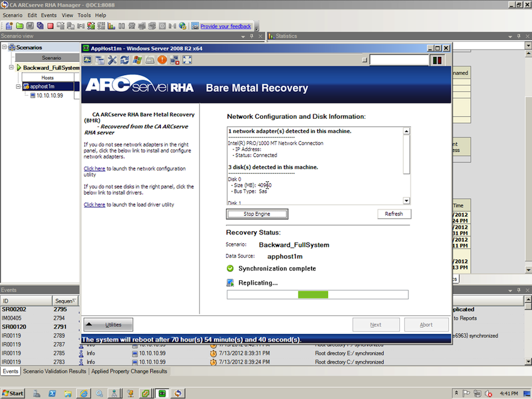This screenshot has height=399, width=532.
Task: Open the Provide your feedback link
Action: pos(225,26)
